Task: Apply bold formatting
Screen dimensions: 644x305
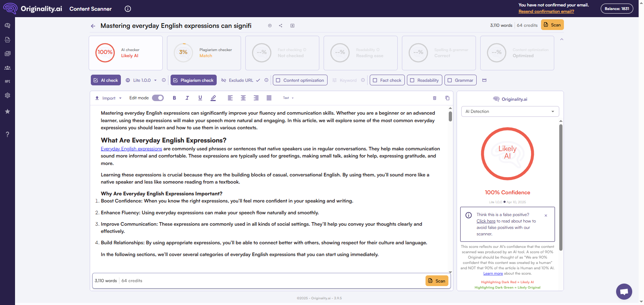Action: coord(174,98)
